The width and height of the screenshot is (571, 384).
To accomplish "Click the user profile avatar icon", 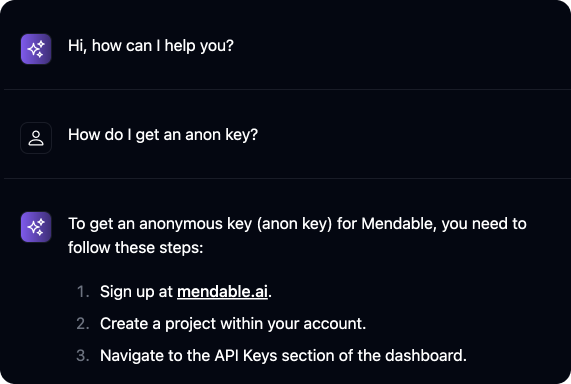I will pyautogui.click(x=36, y=138).
